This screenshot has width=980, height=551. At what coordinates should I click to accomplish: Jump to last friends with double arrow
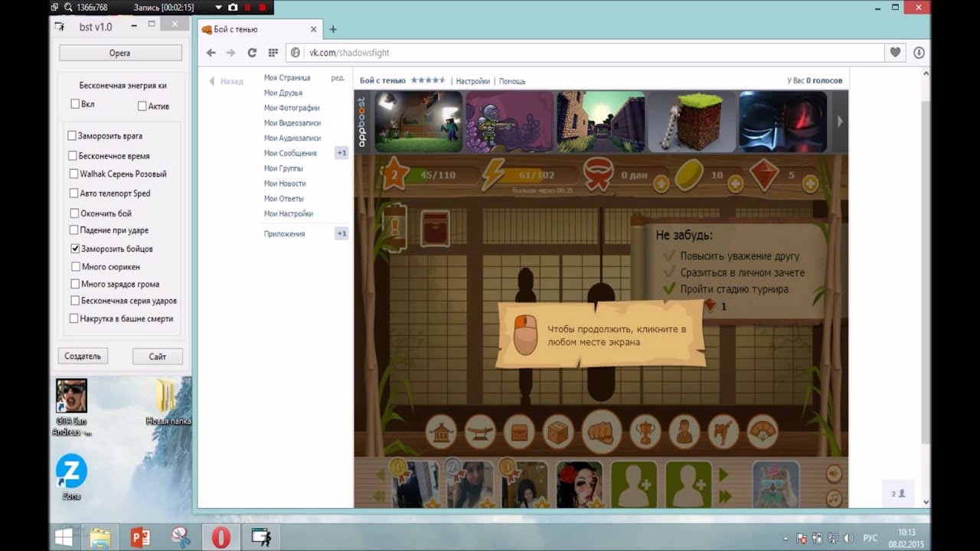point(724,497)
